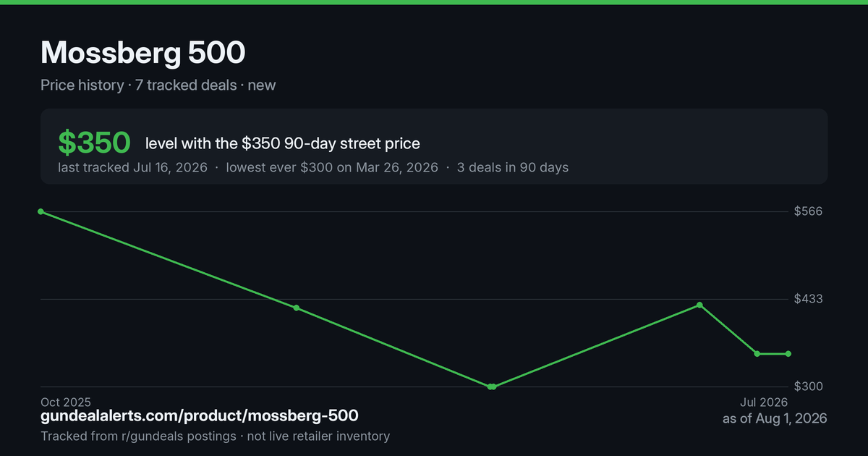Image resolution: width=868 pixels, height=456 pixels.
Task: Select the second-to-last $350 data point
Action: (x=757, y=353)
